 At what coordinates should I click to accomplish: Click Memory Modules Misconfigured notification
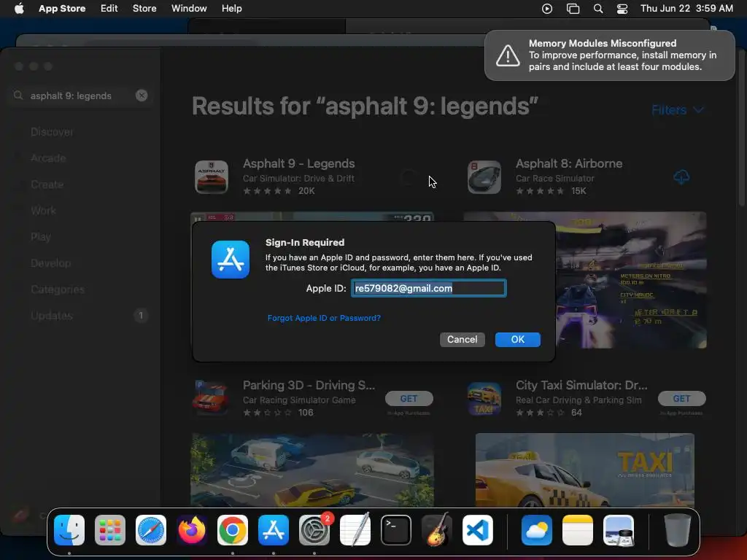609,55
